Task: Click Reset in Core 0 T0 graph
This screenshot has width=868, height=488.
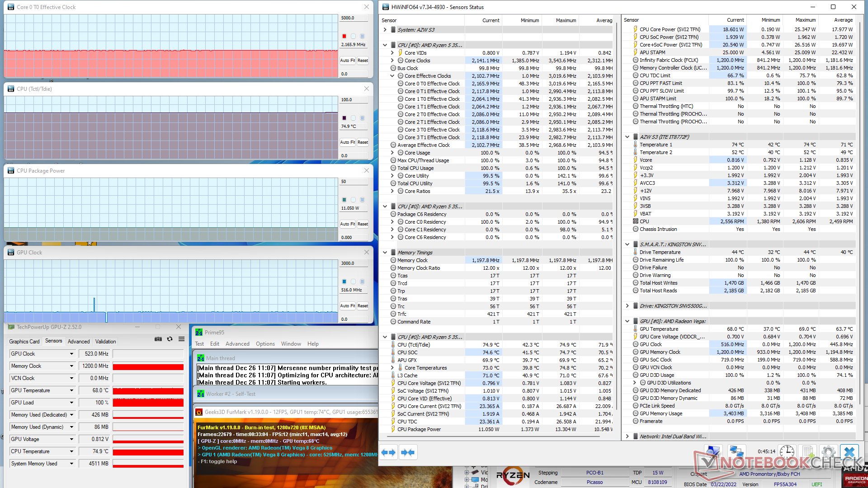Action: coord(363,61)
